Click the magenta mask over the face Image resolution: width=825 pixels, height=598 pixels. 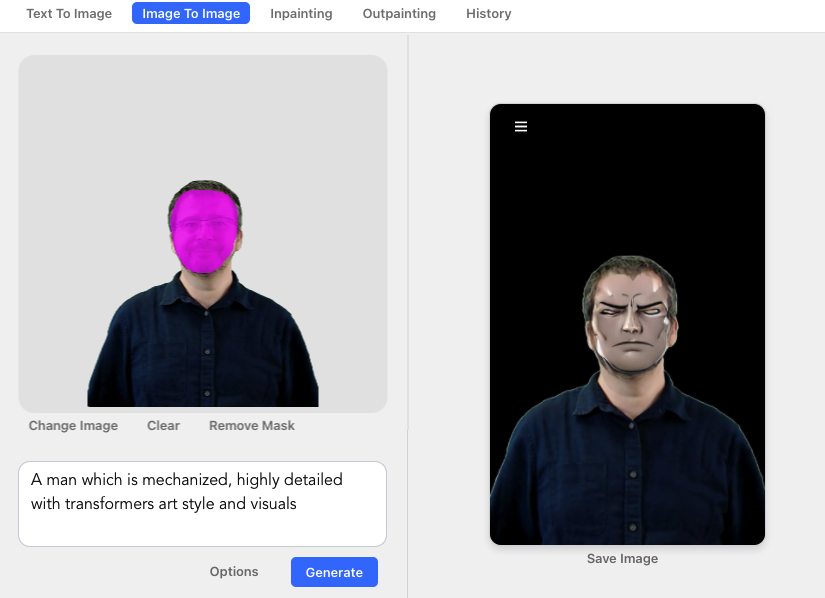(204, 232)
